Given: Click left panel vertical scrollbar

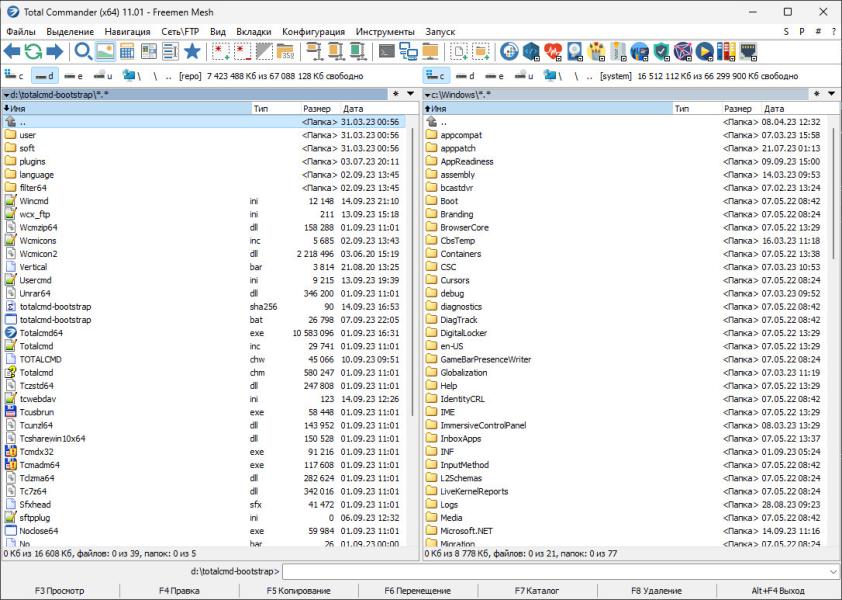Looking at the screenshot, I should (x=412, y=272).
